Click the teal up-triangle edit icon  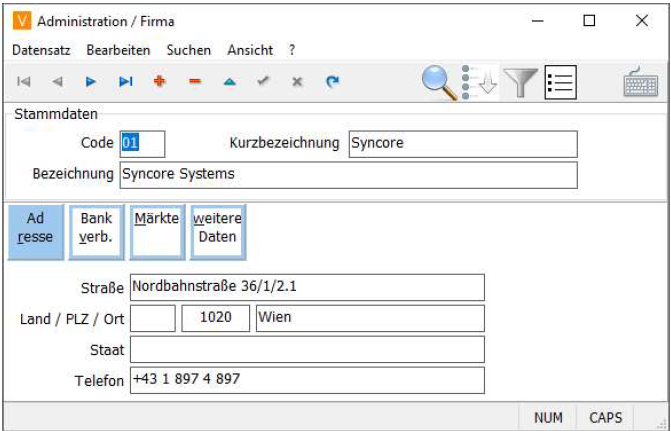coord(228,82)
